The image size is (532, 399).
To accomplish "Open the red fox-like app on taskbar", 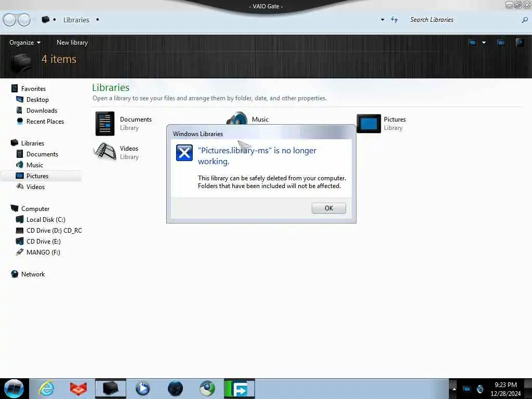I will pos(78,389).
